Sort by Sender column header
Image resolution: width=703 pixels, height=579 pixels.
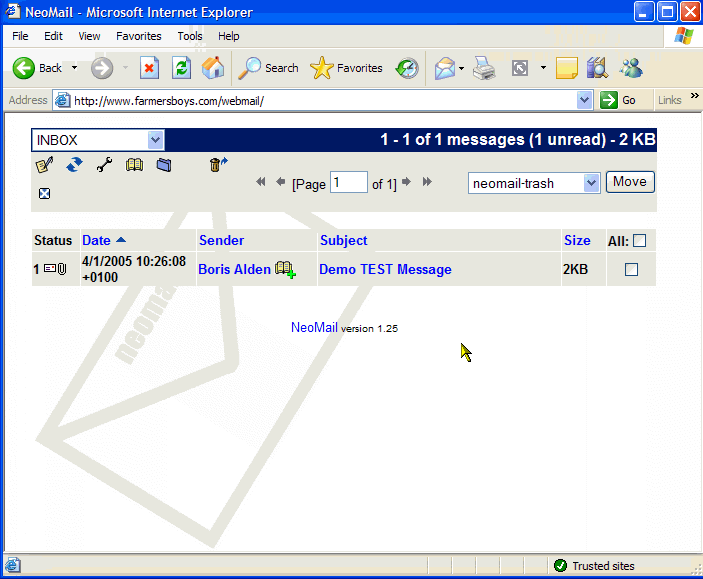(x=221, y=241)
